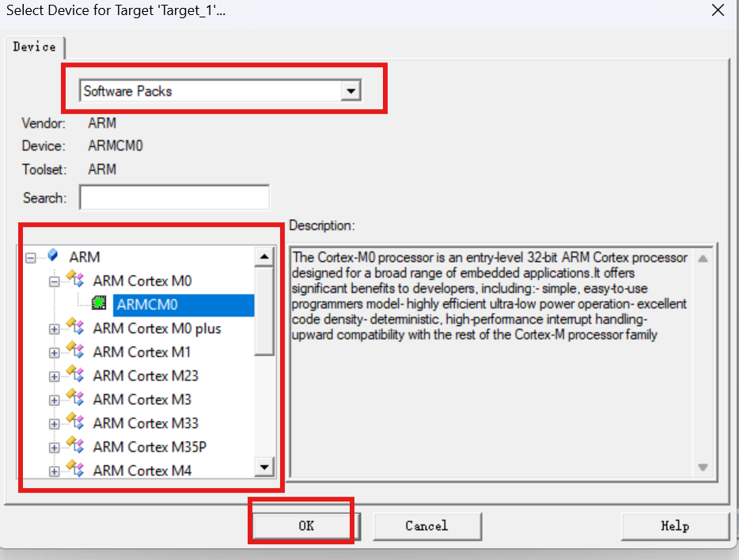Select the ARM Cortex M33 row
The width and height of the screenshot is (739, 560).
tap(146, 423)
